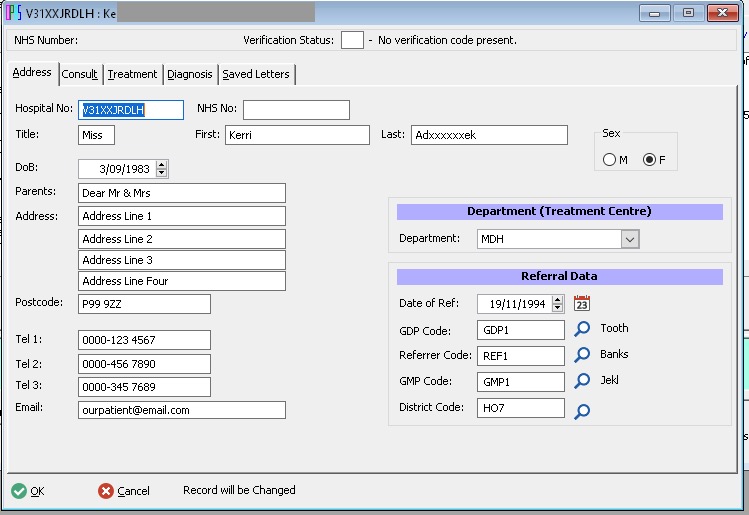This screenshot has width=749, height=515.
Task: Click the 'Jekl' GMP name text
Action: point(610,380)
